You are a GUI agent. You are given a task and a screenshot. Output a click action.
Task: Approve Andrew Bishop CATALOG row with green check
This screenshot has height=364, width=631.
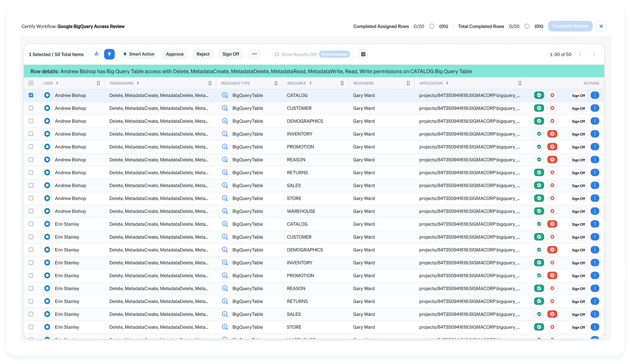click(x=539, y=95)
